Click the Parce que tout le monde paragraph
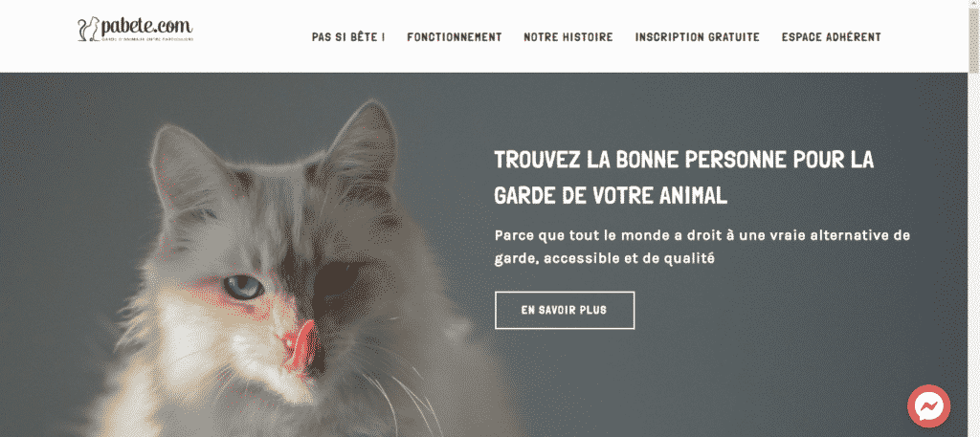The width and height of the screenshot is (980, 437). click(702, 248)
